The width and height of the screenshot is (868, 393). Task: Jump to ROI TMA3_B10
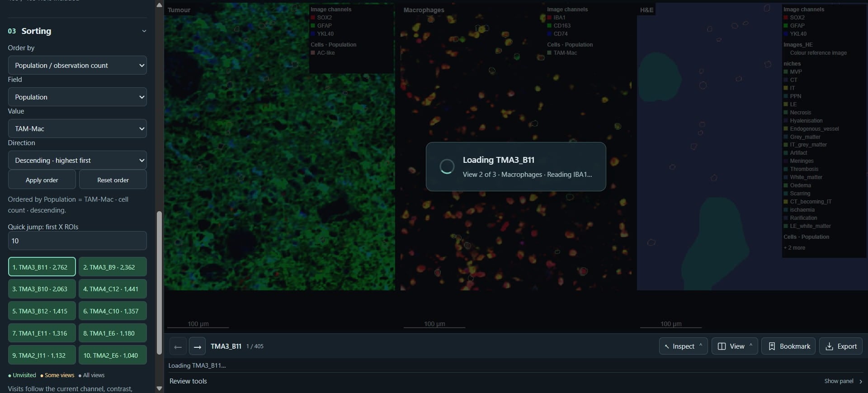[42, 289]
